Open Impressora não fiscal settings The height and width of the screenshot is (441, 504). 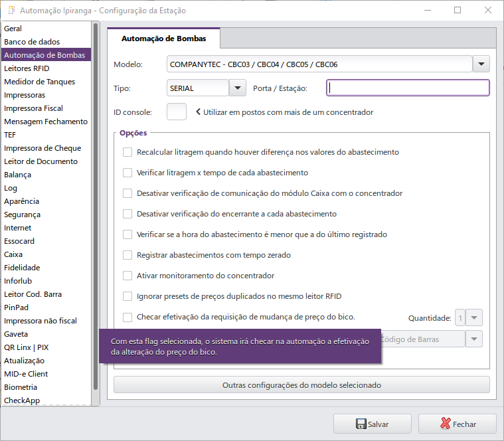pyautogui.click(x=46, y=321)
